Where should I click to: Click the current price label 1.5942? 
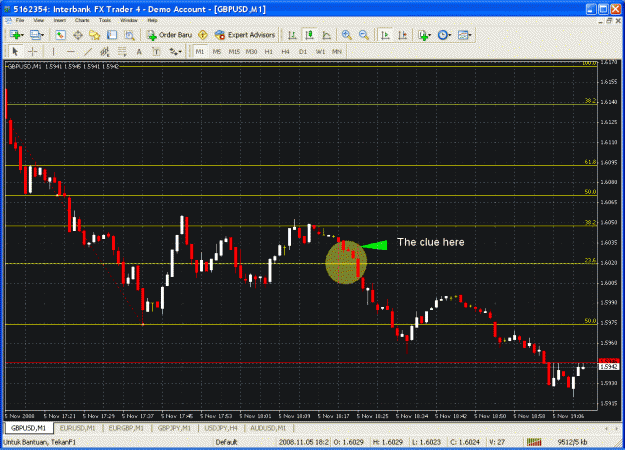pos(609,366)
